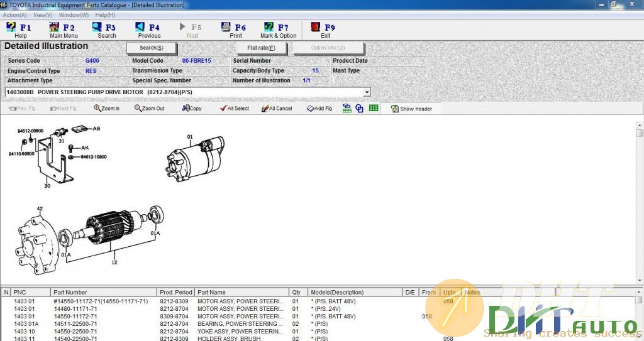
Task: Select all parts with All Select
Action: 235,109
